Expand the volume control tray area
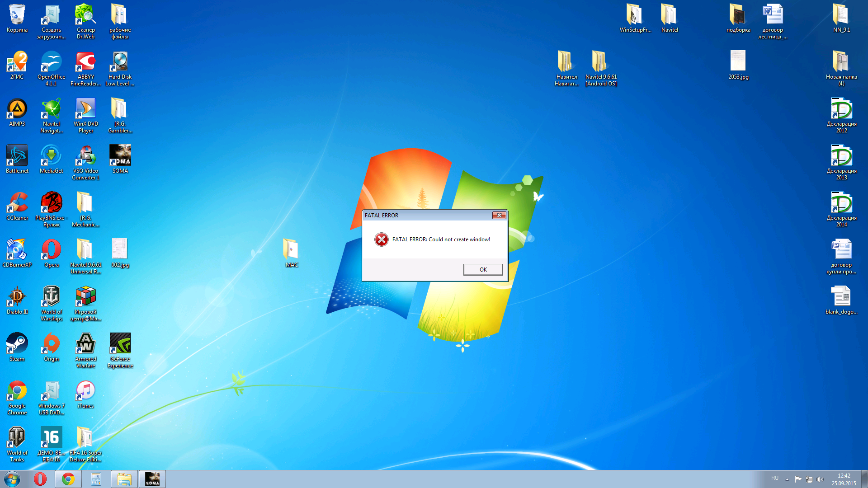Screen dimensions: 868x488 [x=820, y=479]
